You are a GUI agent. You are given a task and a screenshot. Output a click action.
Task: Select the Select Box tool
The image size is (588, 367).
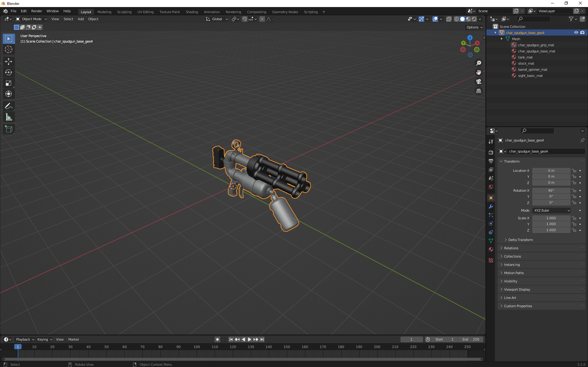pyautogui.click(x=9, y=39)
